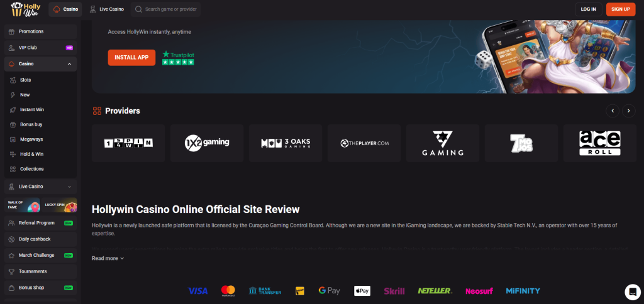Click the NEW badge beside Bonus Shop

(x=68, y=288)
